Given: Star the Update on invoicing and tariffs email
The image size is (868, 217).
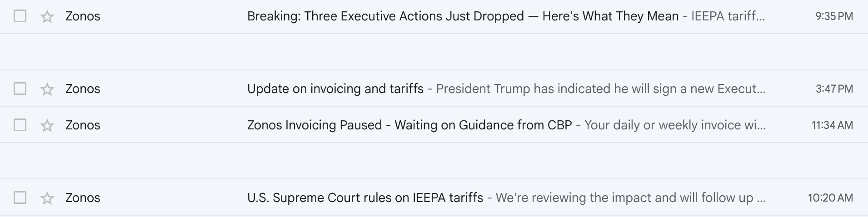Looking at the screenshot, I should tap(47, 89).
